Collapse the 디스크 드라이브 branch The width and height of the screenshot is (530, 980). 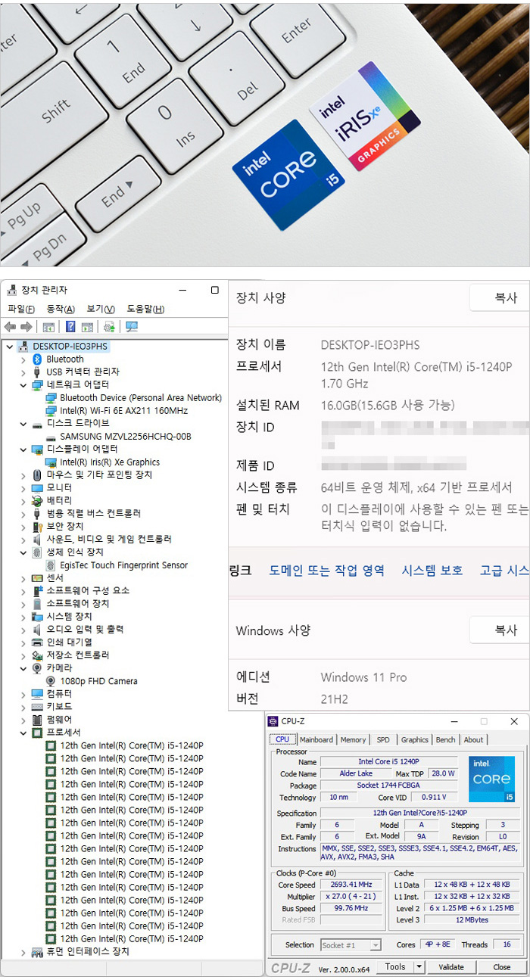click(23, 424)
